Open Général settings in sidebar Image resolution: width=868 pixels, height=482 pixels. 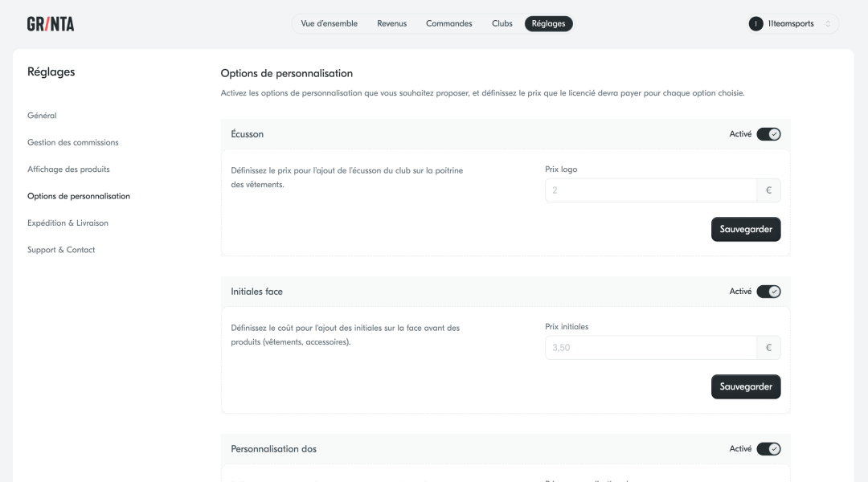coord(42,116)
